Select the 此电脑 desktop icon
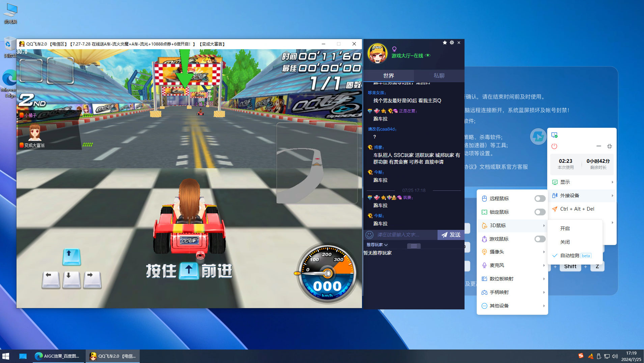 [10, 13]
